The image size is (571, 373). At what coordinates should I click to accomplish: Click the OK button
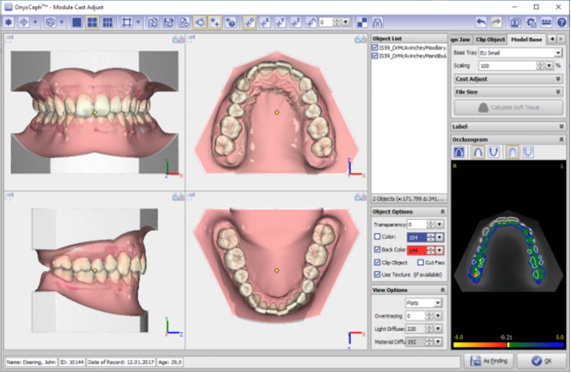point(542,361)
